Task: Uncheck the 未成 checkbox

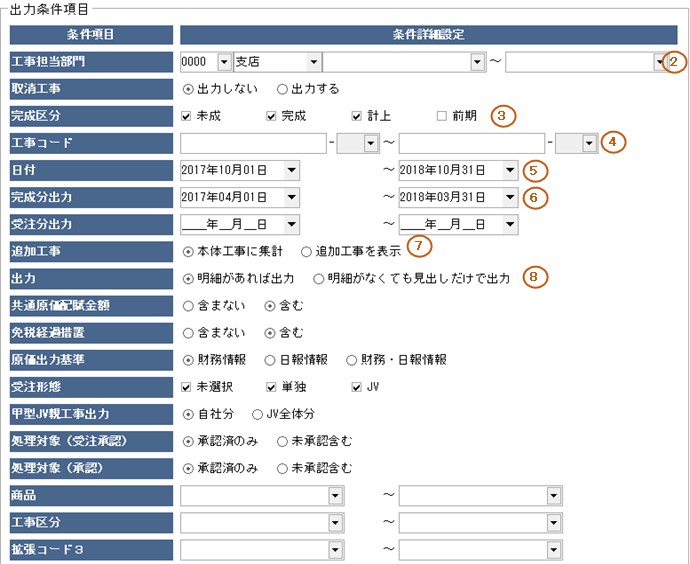Action: pos(187,116)
